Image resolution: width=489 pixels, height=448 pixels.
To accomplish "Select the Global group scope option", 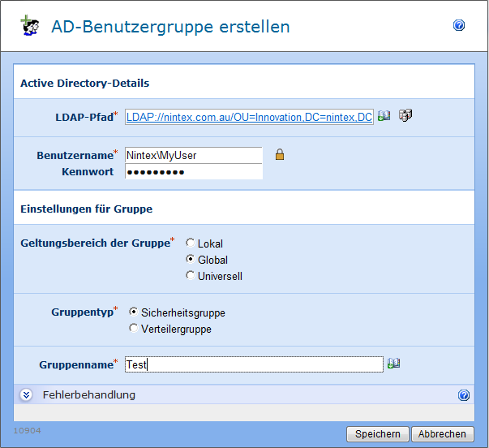I will click(x=191, y=260).
